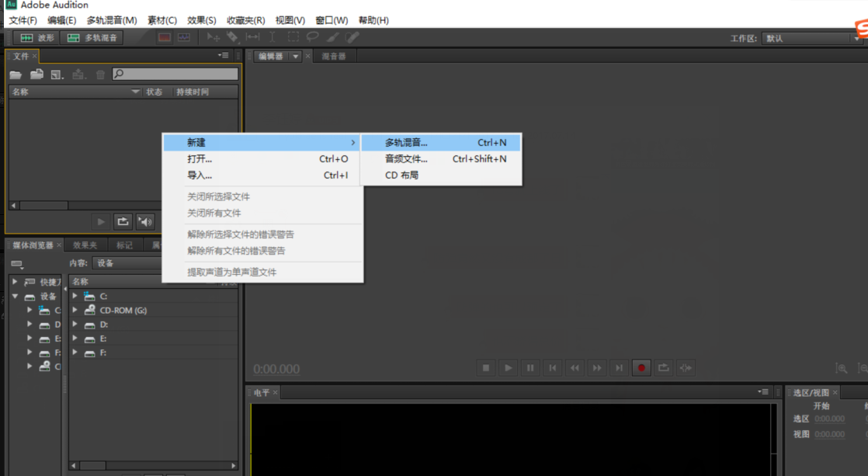Open the 帮助(H) menu
This screenshot has width=868, height=476.
click(x=373, y=20)
